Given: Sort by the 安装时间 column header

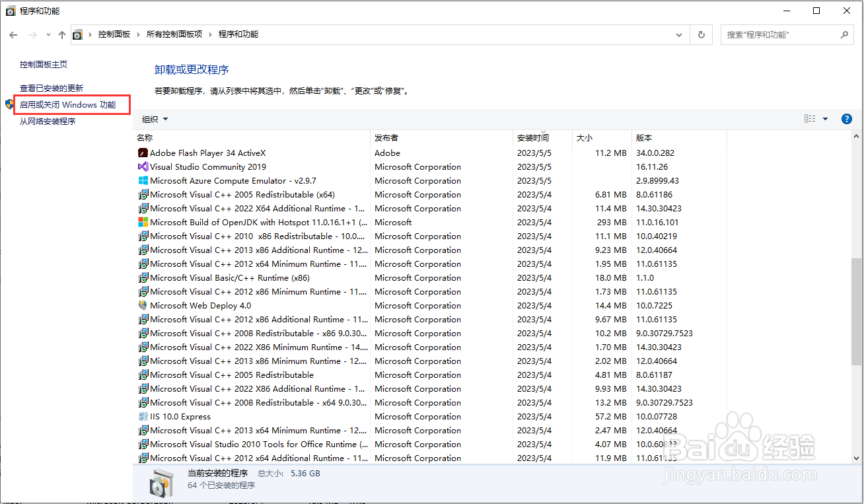Looking at the screenshot, I should tap(543, 138).
